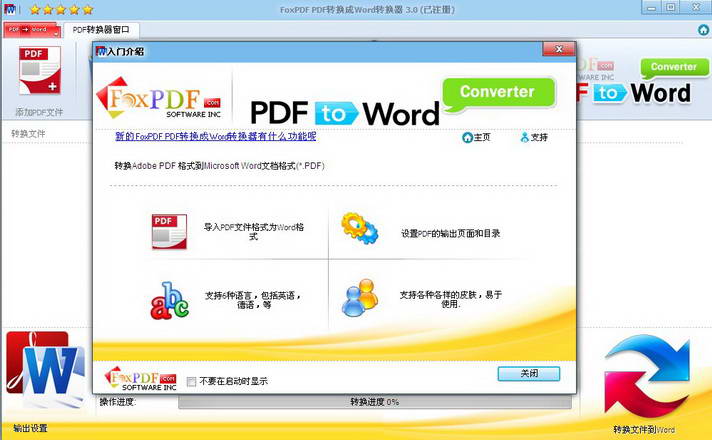712x440 pixels.
Task: Click the five-star rating in title bar
Action: [61, 9]
